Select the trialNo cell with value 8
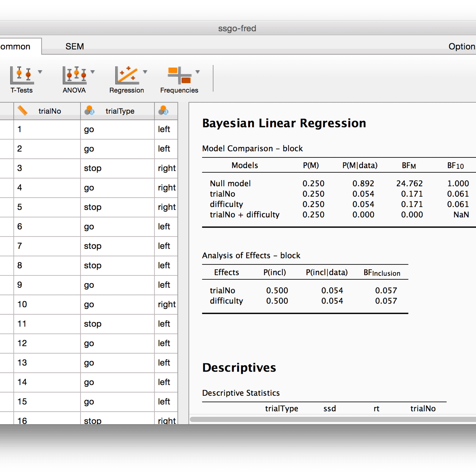The width and height of the screenshot is (476, 476). [x=47, y=265]
